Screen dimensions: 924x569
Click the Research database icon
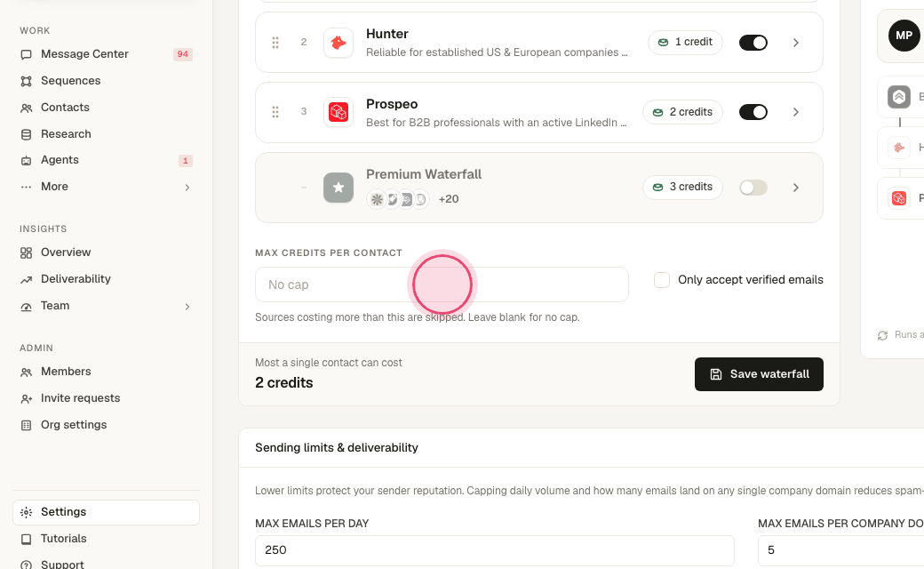(26, 134)
